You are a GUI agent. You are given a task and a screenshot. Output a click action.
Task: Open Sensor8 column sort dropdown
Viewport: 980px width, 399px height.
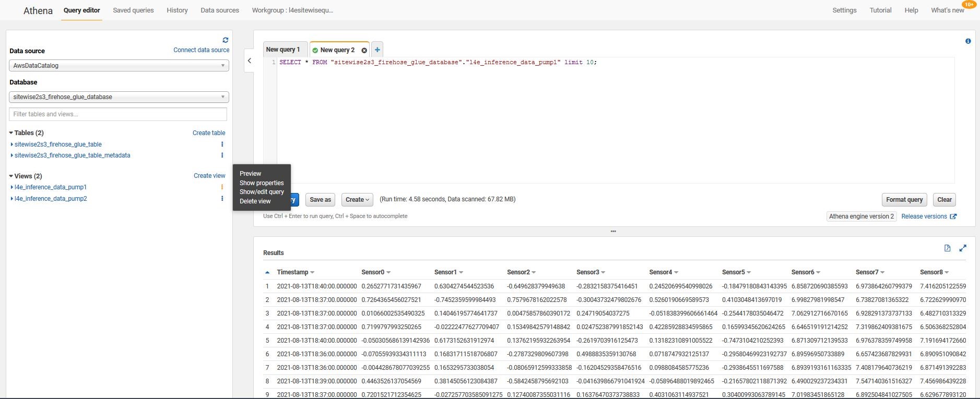click(x=947, y=273)
